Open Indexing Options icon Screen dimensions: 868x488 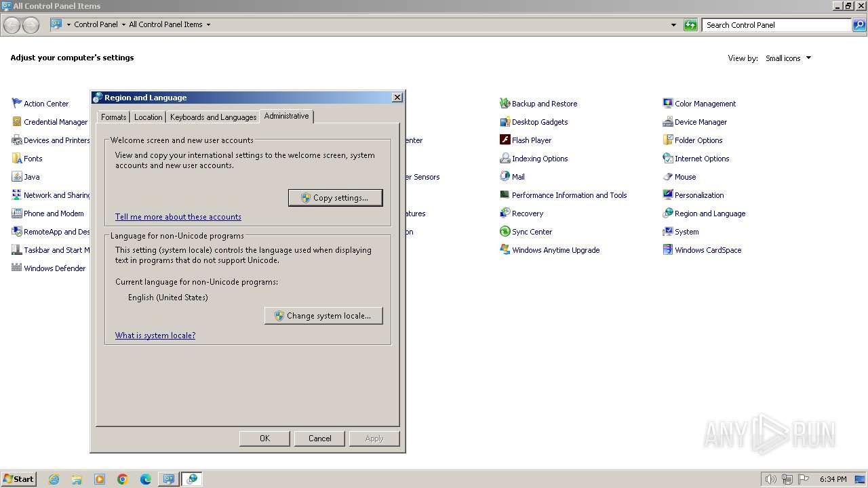pos(505,159)
